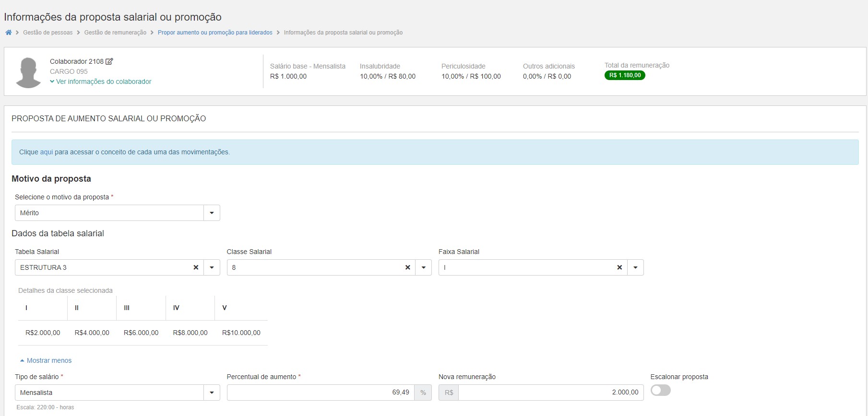Open the Faixa Salarial dropdown arrow

[x=635, y=267]
